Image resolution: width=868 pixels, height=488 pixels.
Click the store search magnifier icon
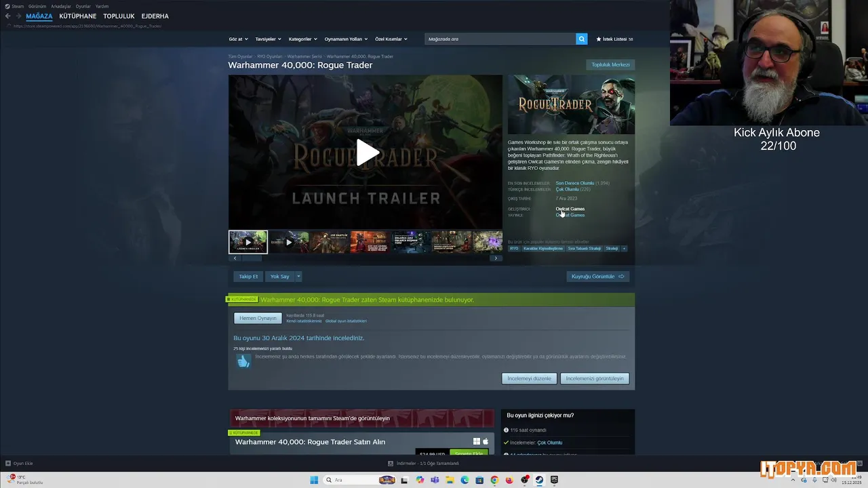(x=581, y=39)
